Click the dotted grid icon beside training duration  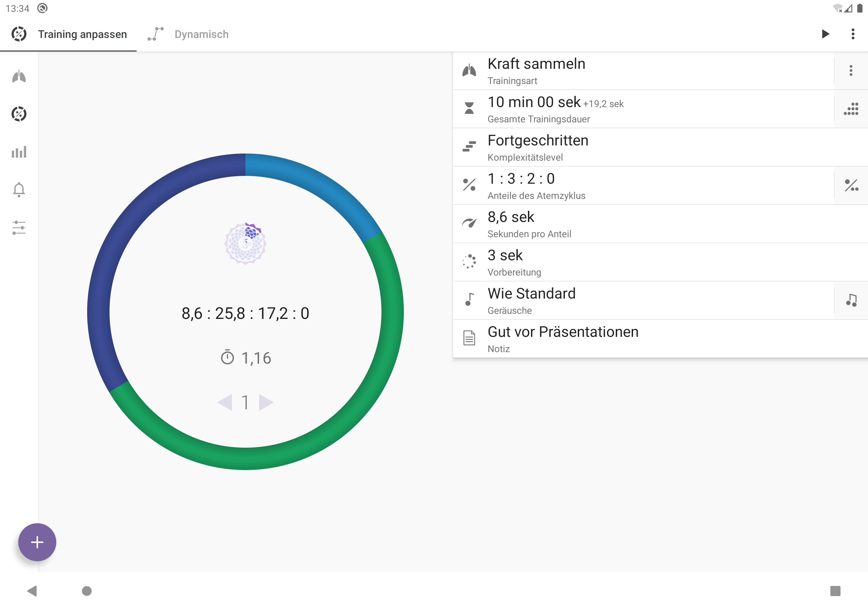851,109
